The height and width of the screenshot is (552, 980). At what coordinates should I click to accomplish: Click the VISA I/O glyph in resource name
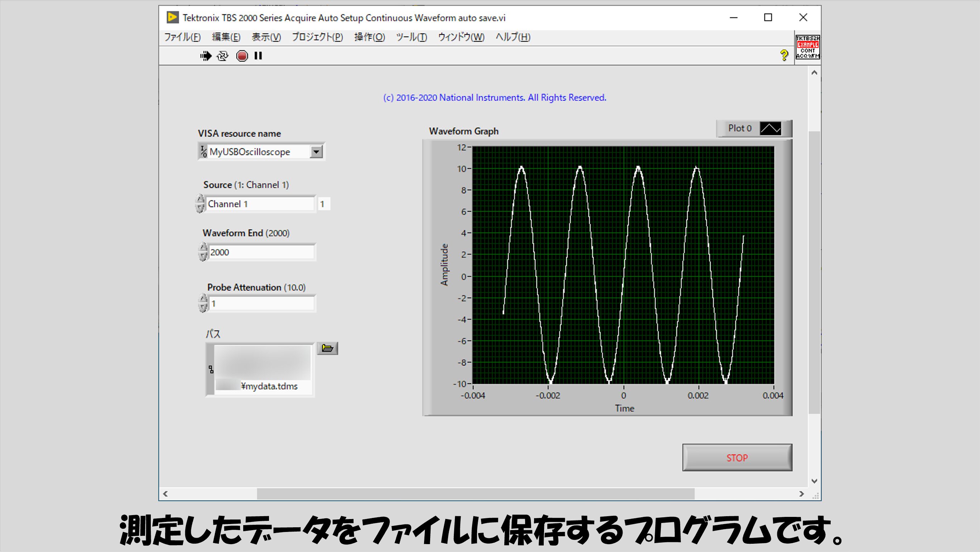204,152
